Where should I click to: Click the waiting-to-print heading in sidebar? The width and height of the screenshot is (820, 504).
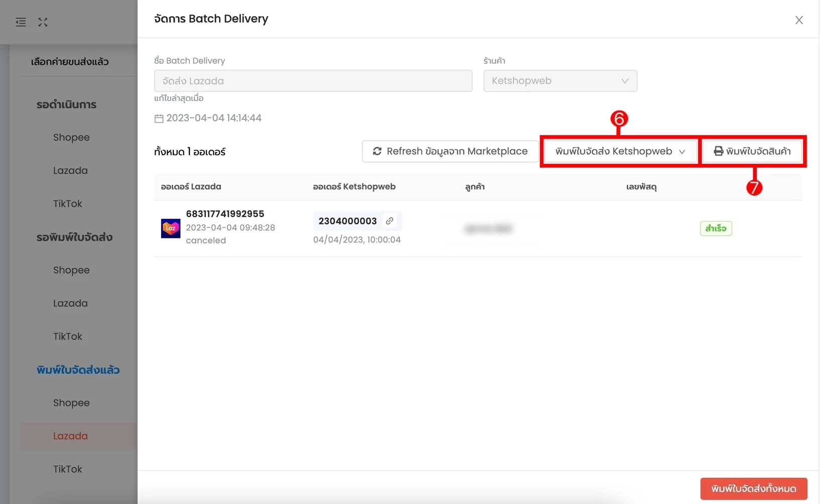[x=74, y=237]
